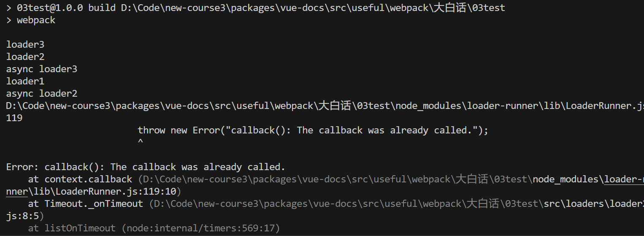Click the "Error: callback()" message line
This screenshot has height=236, width=644.
pyautogui.click(x=146, y=167)
